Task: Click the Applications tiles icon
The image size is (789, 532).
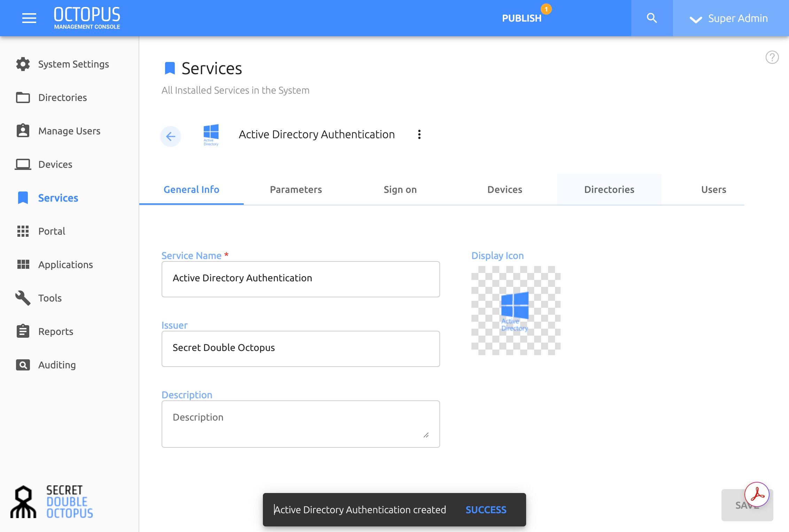Action: pyautogui.click(x=23, y=265)
